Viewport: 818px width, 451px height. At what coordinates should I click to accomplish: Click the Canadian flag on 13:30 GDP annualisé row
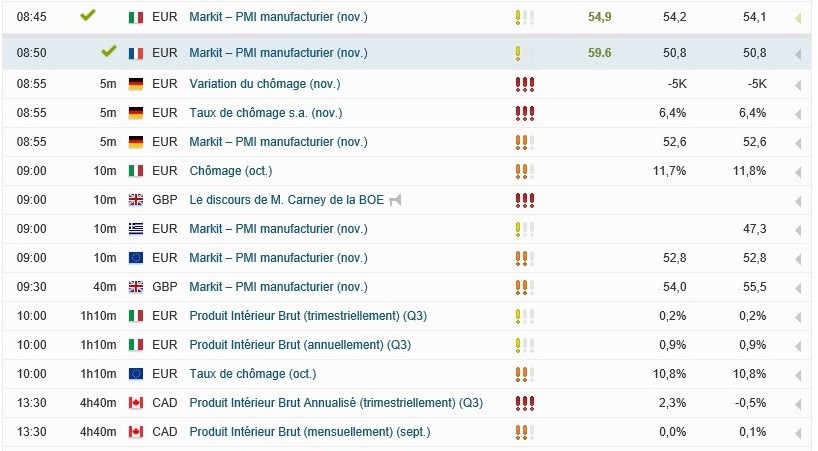(x=136, y=403)
